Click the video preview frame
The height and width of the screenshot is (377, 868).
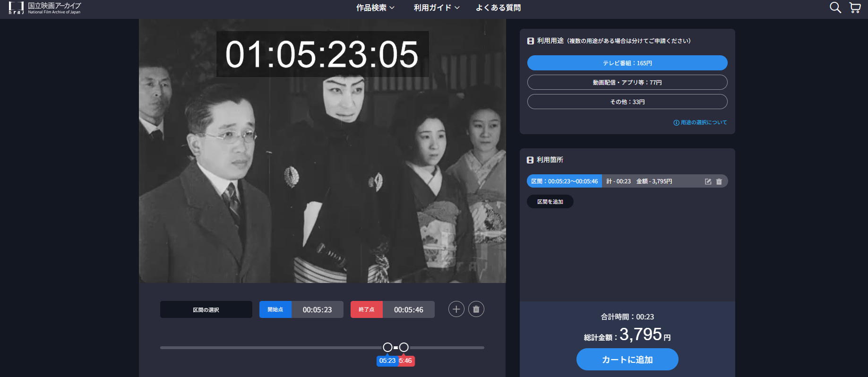322,151
